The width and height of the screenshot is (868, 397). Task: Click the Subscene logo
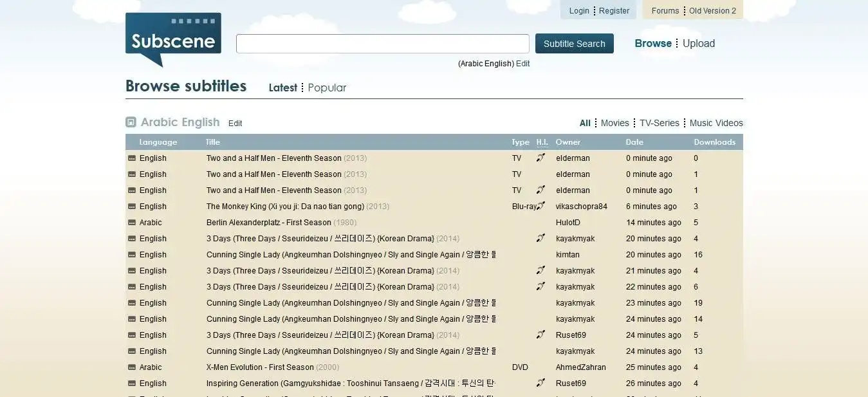click(x=172, y=39)
